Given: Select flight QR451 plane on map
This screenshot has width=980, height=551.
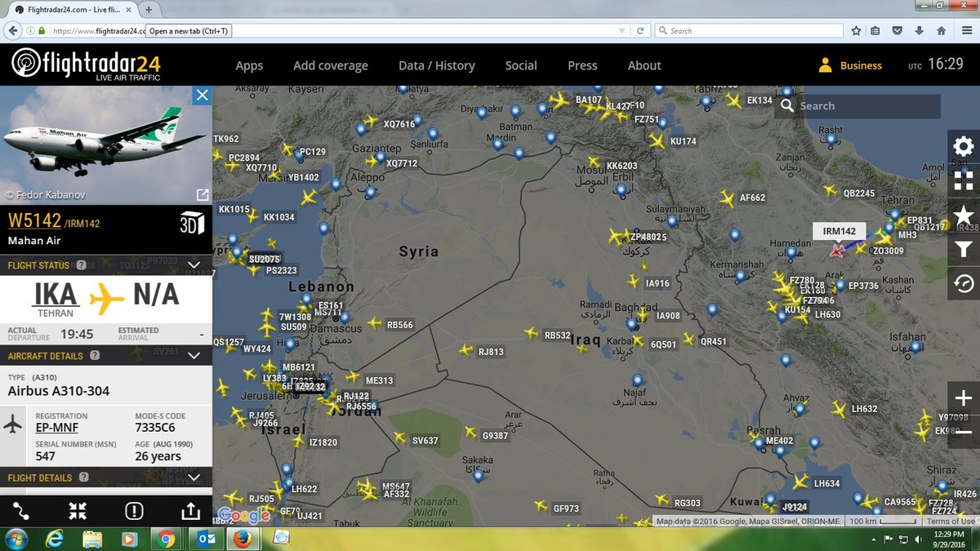Looking at the screenshot, I should tap(688, 339).
